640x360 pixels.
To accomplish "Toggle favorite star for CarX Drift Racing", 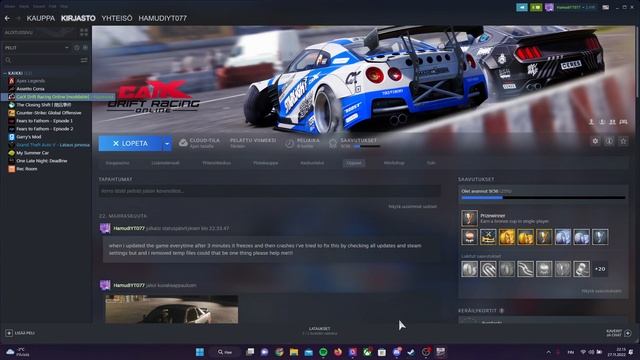I will [x=623, y=141].
